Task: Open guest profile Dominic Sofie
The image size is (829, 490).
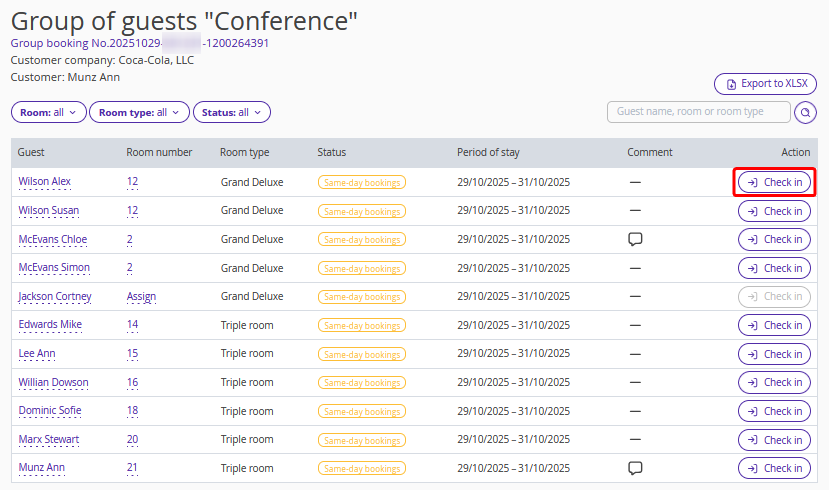Action: click(50, 411)
